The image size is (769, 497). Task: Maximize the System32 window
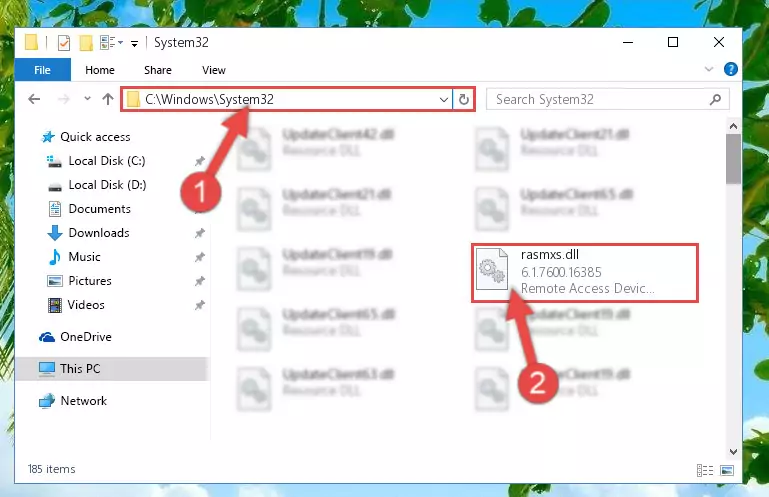point(673,42)
